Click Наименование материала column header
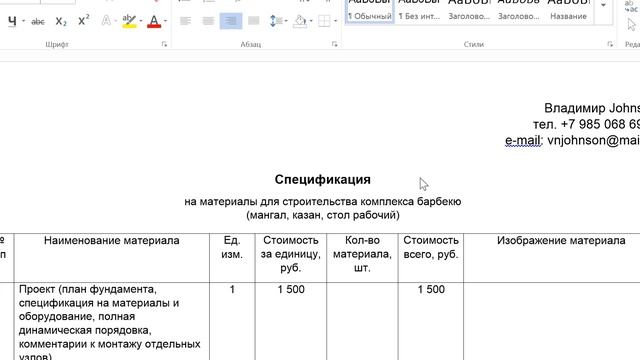Screen dimensions: 640x360 (111, 240)
